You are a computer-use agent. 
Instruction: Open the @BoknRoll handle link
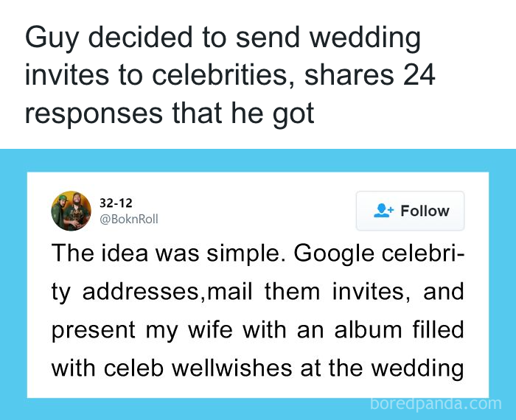(x=128, y=219)
